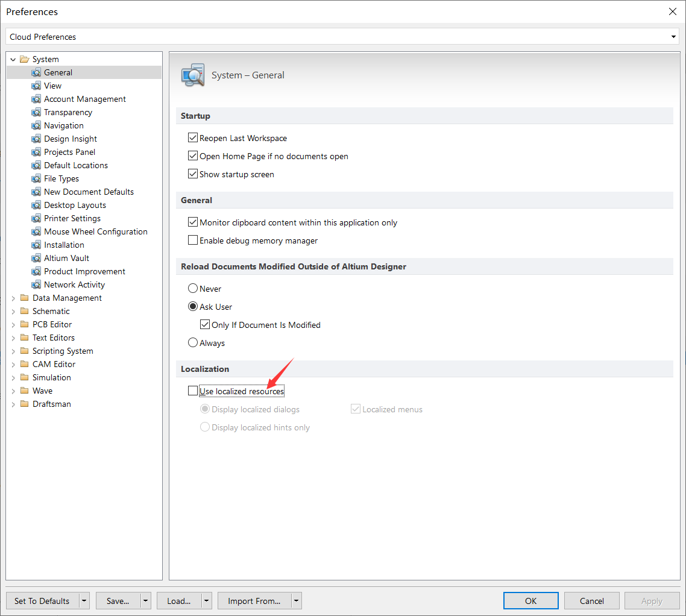The height and width of the screenshot is (616, 686).
Task: Open the Network Activity preferences page
Action: (74, 285)
